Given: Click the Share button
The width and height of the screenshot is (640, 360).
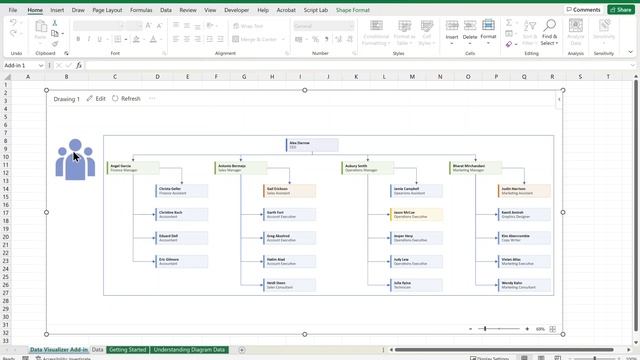Looking at the screenshot, I should [x=621, y=9].
